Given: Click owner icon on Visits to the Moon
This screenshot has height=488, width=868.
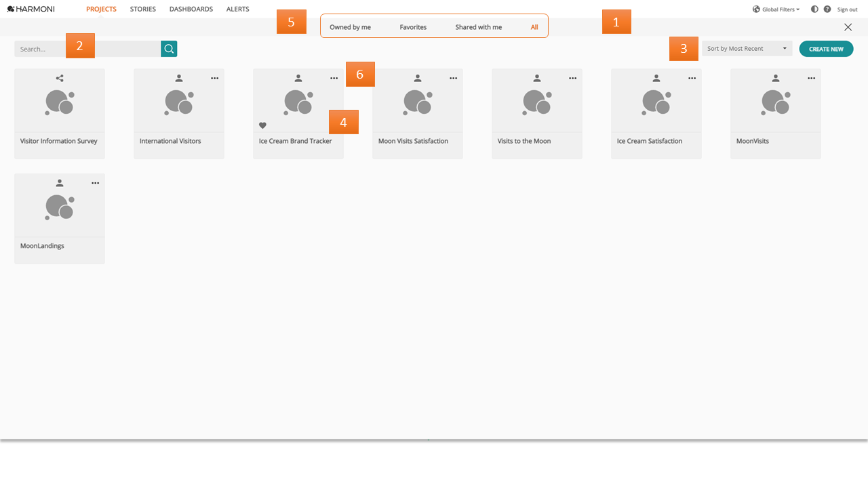Looking at the screenshot, I should click(537, 78).
